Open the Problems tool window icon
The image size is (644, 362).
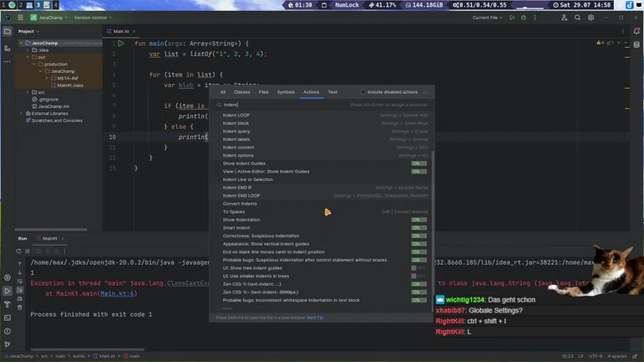tap(8, 331)
